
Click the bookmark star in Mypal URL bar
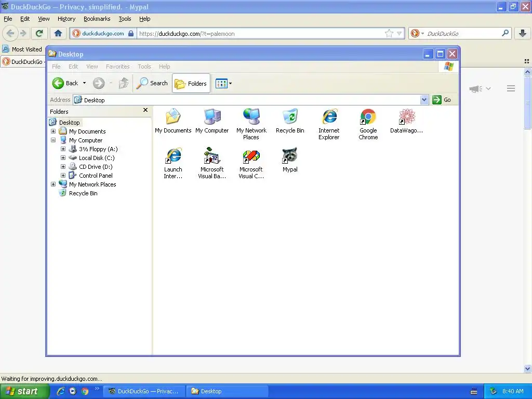(389, 33)
